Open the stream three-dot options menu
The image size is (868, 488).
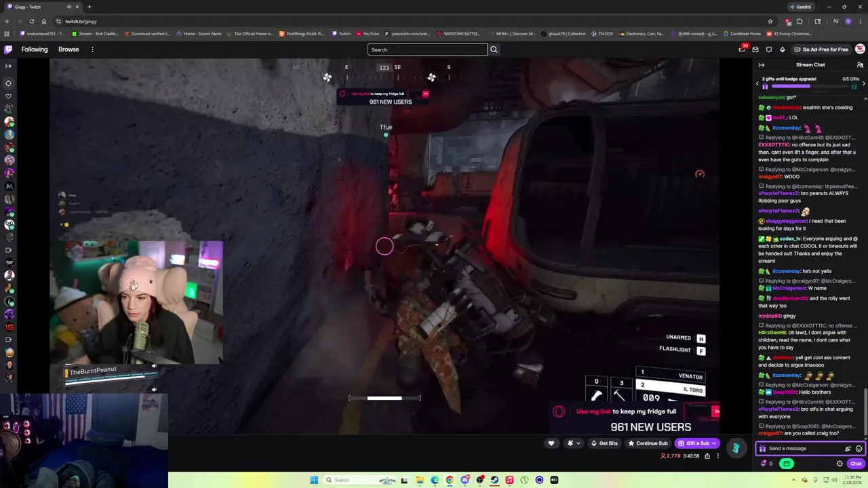pyautogui.click(x=717, y=456)
